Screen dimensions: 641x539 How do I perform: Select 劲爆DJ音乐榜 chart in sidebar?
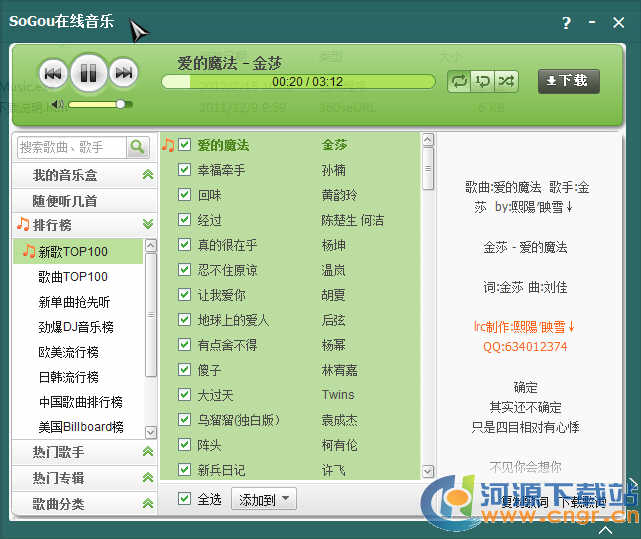point(76,327)
